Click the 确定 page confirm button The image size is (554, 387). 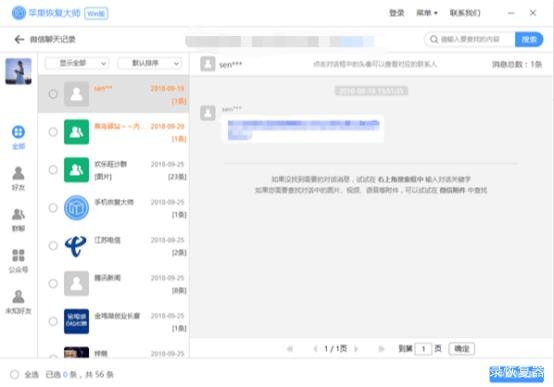pos(461,349)
